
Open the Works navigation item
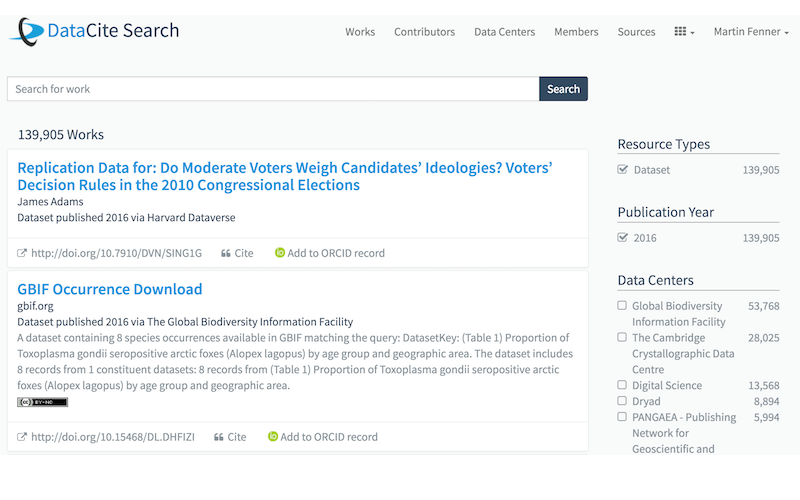(x=360, y=32)
